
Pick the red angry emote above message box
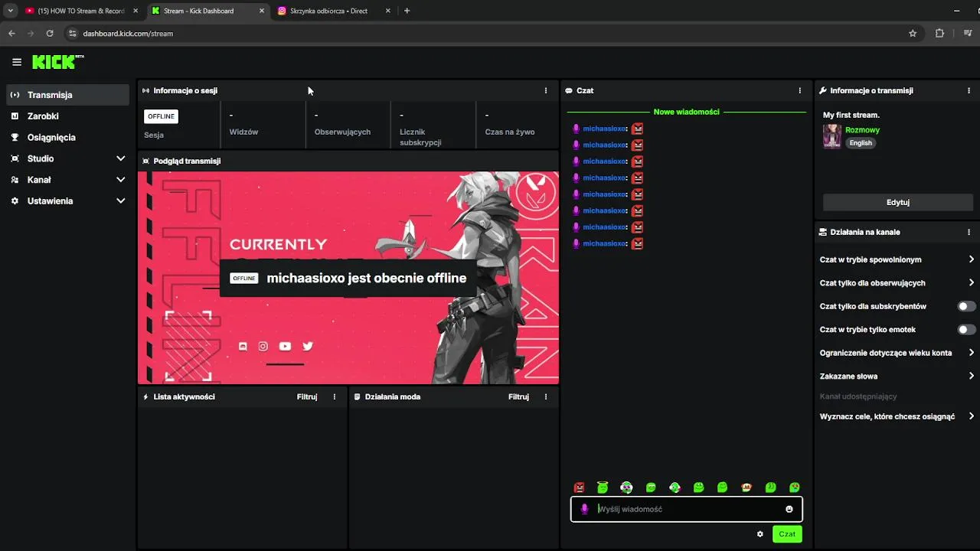pyautogui.click(x=580, y=487)
